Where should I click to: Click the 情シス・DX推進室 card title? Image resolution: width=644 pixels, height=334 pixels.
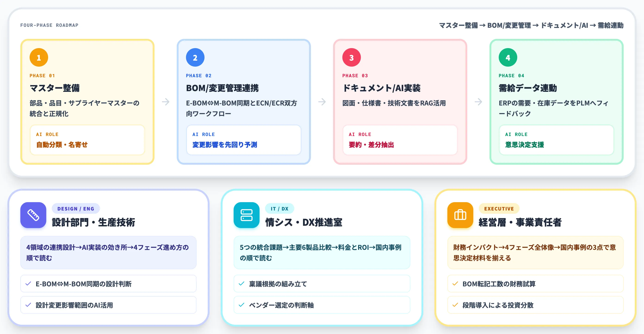point(303,222)
